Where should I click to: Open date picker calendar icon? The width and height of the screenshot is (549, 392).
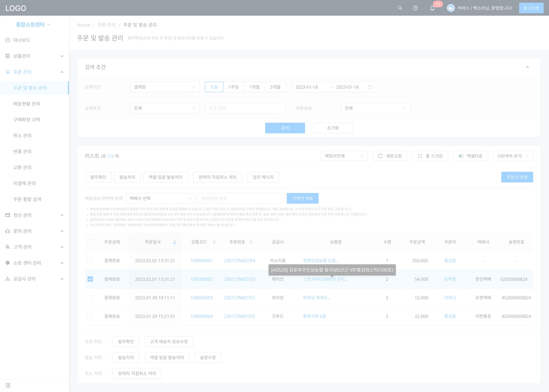[370, 87]
